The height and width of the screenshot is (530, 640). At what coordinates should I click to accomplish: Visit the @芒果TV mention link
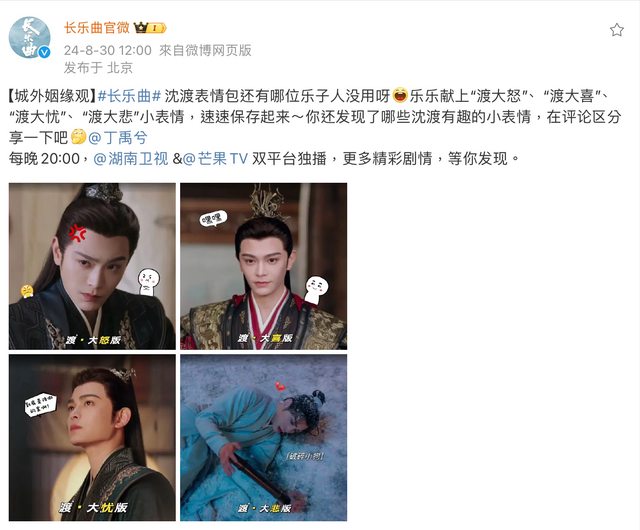215,158
